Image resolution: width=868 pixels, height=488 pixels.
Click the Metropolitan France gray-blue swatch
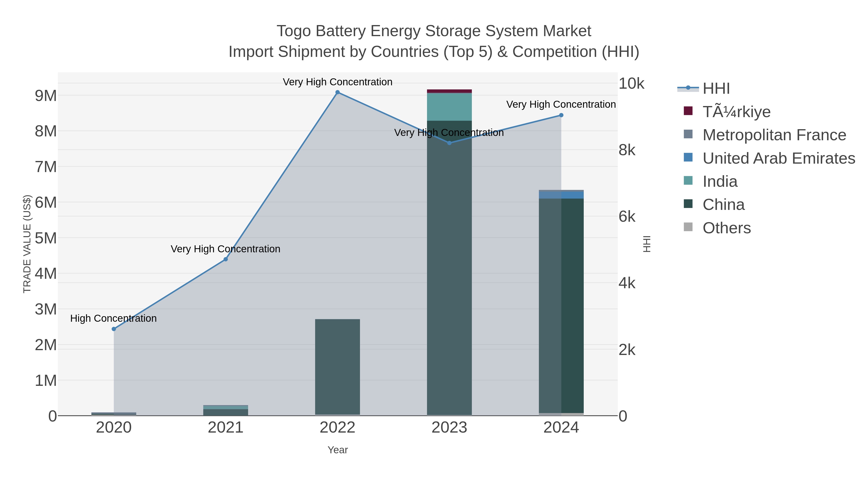click(x=688, y=134)
